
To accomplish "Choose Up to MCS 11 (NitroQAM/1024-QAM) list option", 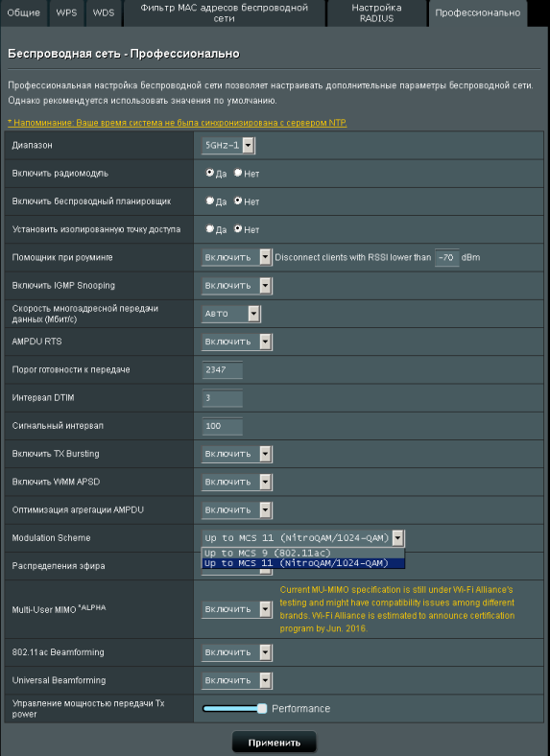I will pos(303,563).
